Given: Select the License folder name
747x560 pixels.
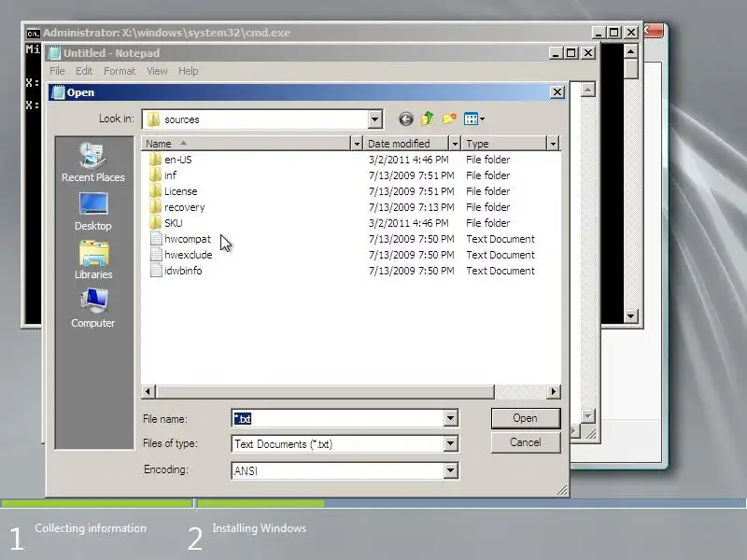Looking at the screenshot, I should 180,191.
